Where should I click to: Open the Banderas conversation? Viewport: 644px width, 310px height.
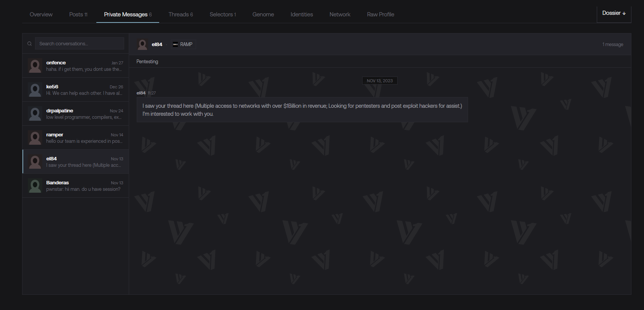[75, 185]
